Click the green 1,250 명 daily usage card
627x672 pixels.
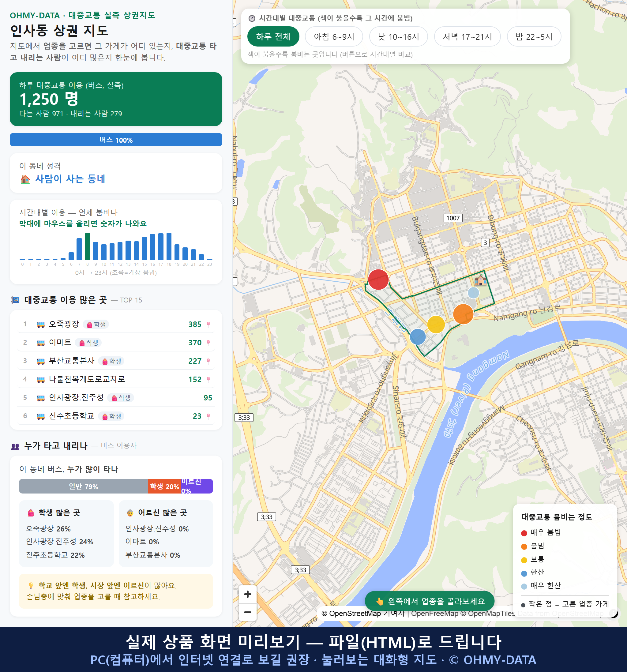pyautogui.click(x=116, y=99)
